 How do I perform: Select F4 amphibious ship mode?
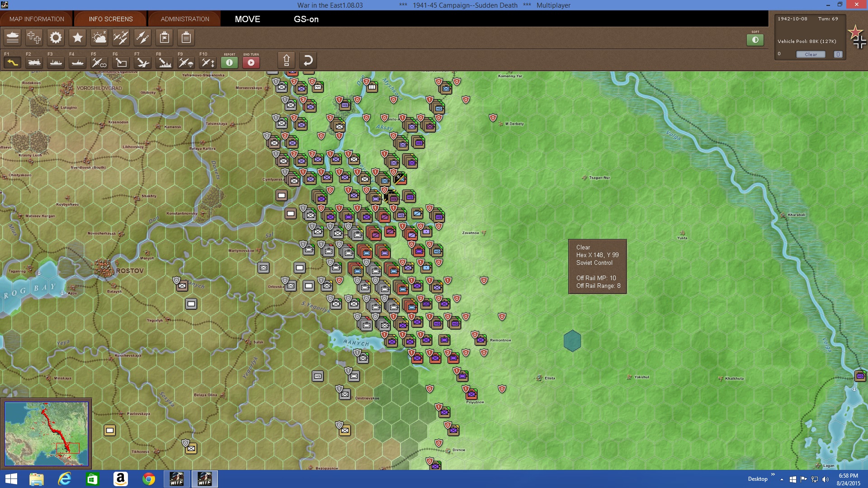pos(78,62)
